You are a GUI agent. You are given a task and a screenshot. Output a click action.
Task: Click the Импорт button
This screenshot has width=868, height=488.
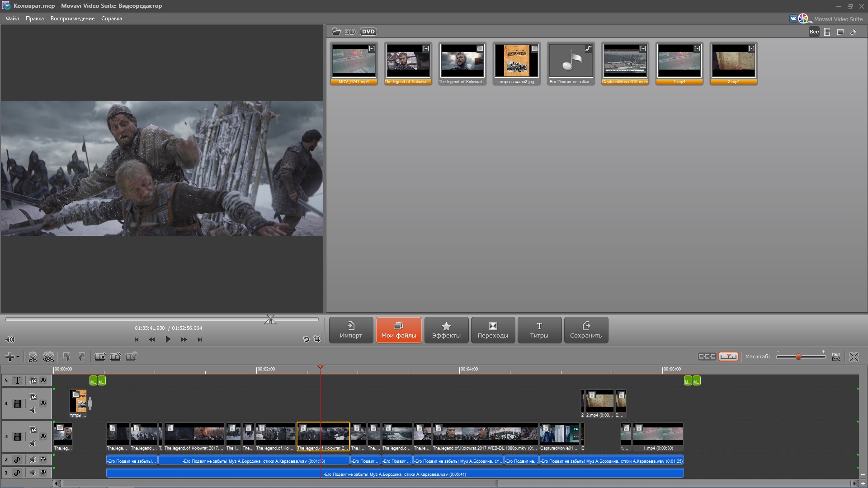point(351,330)
